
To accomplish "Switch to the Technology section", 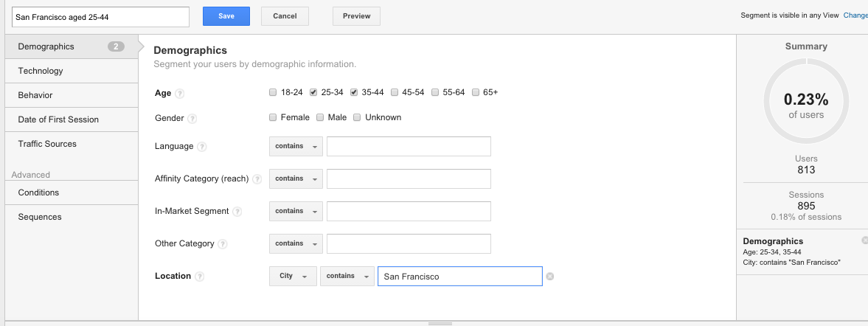I will pyautogui.click(x=72, y=71).
